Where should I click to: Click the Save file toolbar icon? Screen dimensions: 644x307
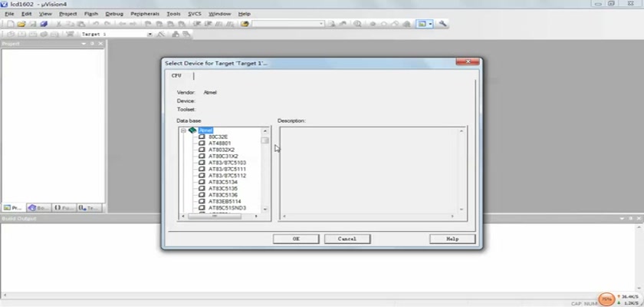(x=32, y=24)
